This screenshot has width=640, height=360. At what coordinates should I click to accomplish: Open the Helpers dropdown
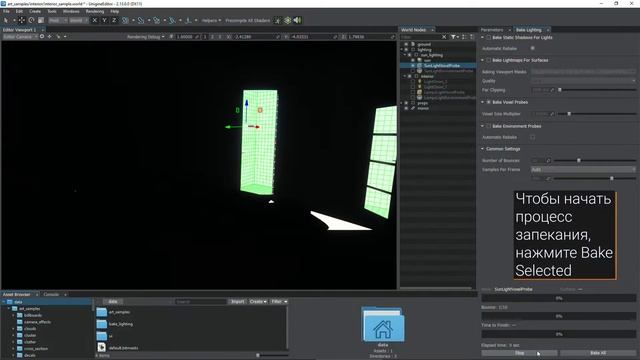click(211, 20)
